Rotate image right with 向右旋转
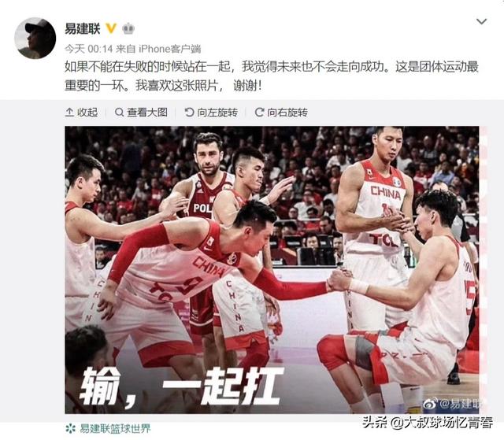 click(x=281, y=113)
